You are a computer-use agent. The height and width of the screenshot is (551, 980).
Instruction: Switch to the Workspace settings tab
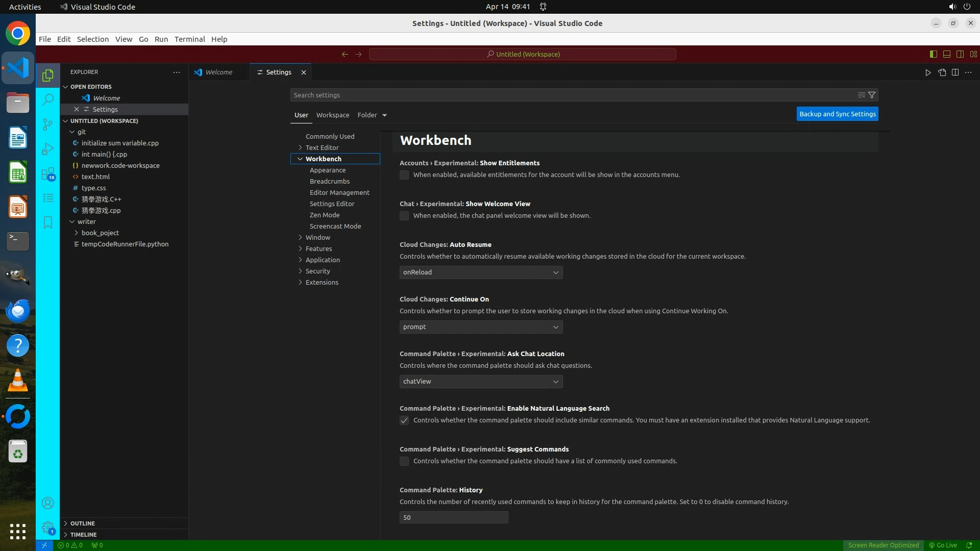coord(333,115)
